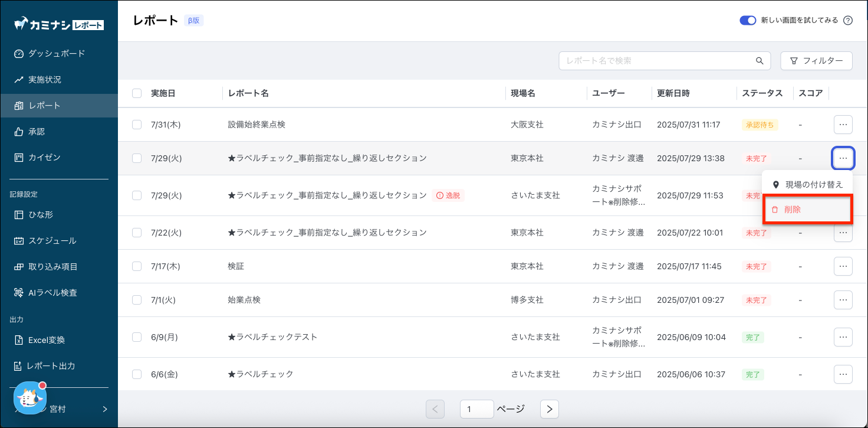
Task: Select 現場の付け替え from the context menu
Action: pyautogui.click(x=807, y=185)
